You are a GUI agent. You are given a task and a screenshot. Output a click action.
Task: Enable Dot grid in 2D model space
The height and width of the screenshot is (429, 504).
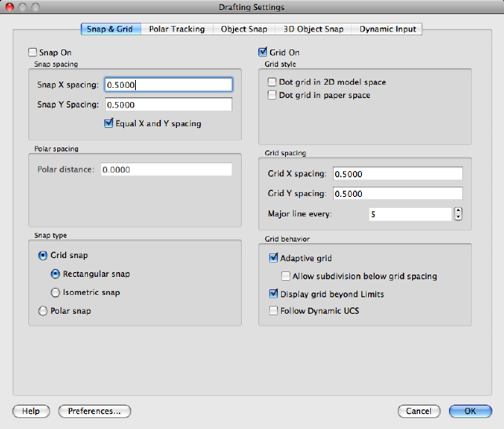(x=272, y=82)
